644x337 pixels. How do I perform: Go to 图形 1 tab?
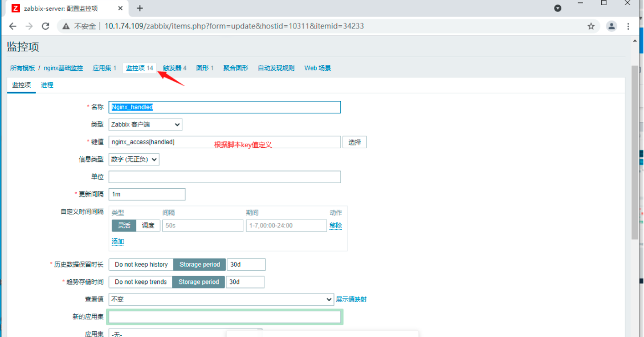[x=205, y=68]
